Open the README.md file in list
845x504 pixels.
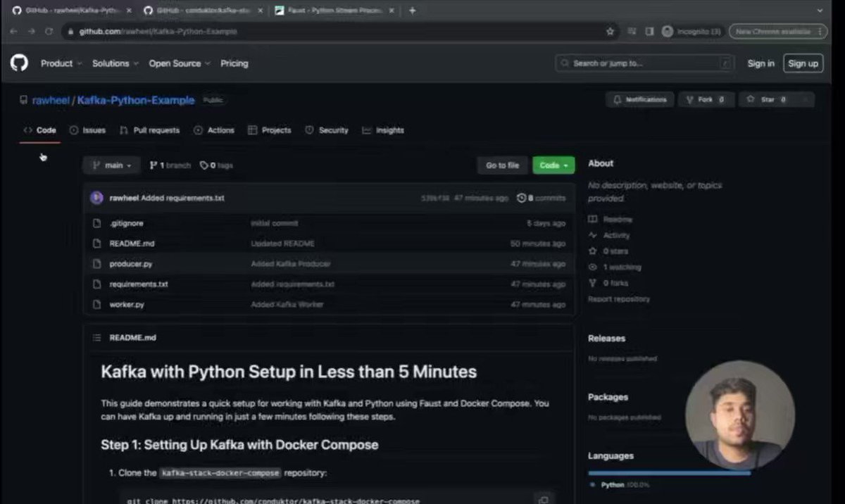pos(132,244)
